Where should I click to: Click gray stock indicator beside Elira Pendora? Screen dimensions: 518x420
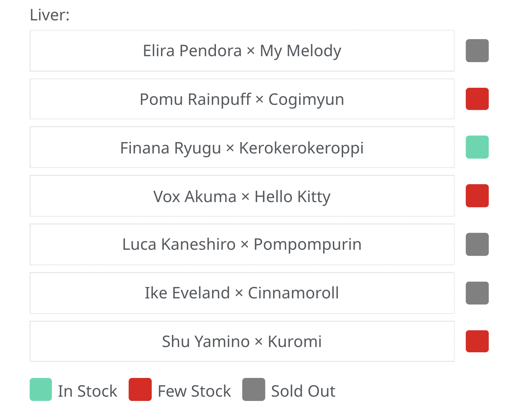tap(477, 51)
